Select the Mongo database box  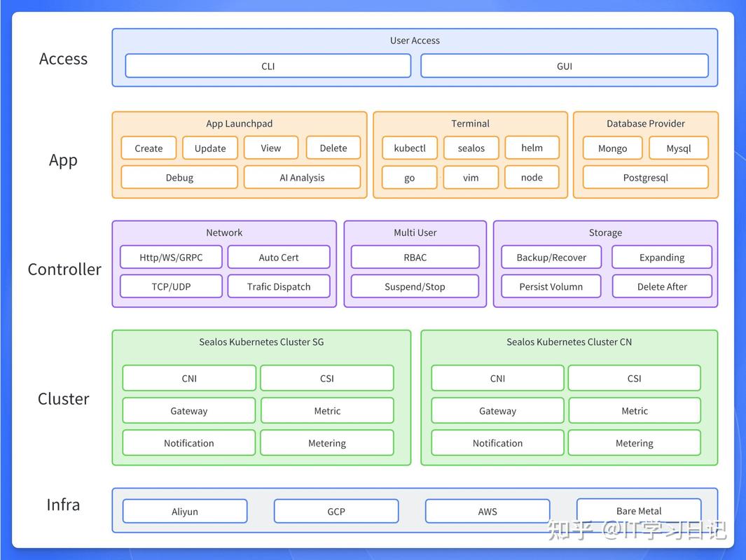[x=612, y=148]
